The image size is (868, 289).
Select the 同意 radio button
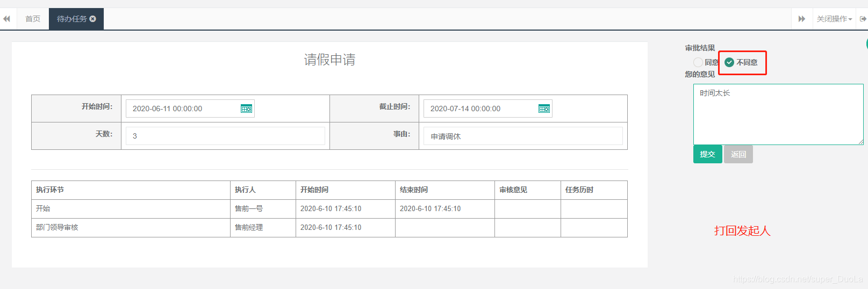coord(698,62)
